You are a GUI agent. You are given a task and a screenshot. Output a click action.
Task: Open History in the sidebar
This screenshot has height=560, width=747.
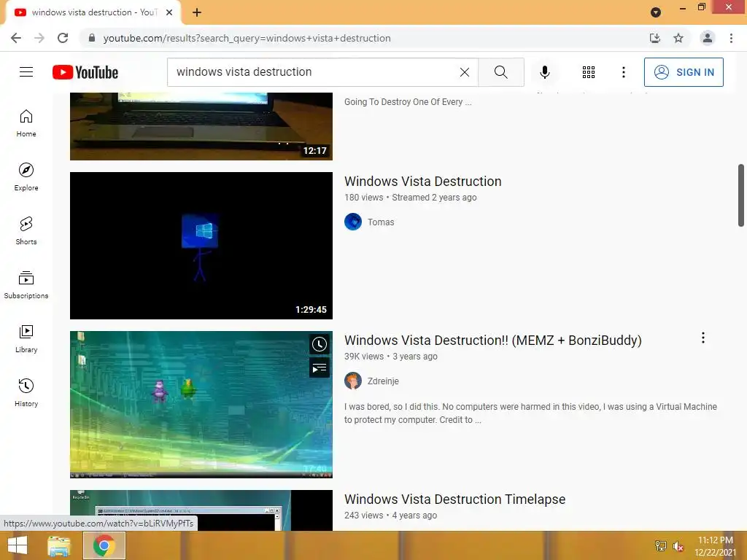click(26, 393)
